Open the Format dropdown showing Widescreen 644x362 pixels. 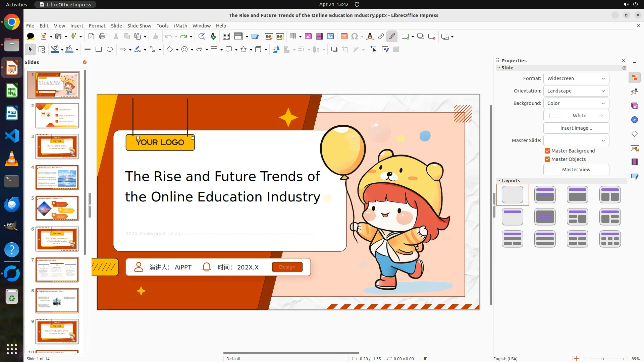(576, 78)
